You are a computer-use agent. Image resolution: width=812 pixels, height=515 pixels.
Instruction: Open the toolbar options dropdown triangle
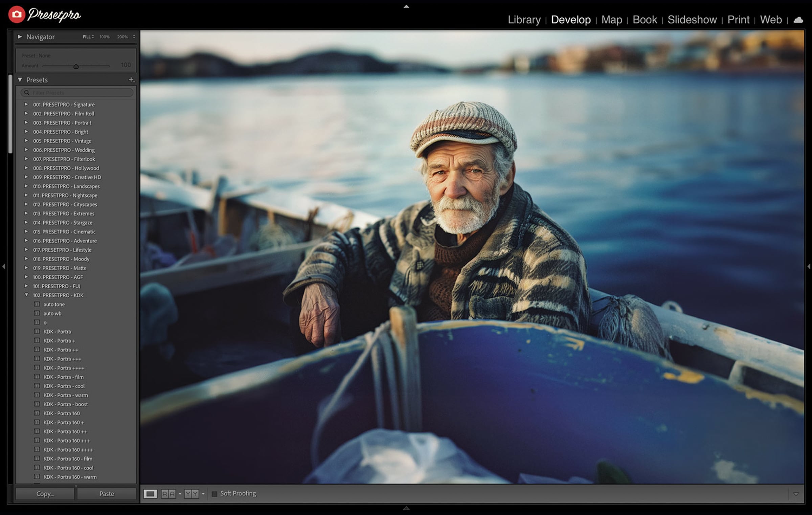point(796,494)
